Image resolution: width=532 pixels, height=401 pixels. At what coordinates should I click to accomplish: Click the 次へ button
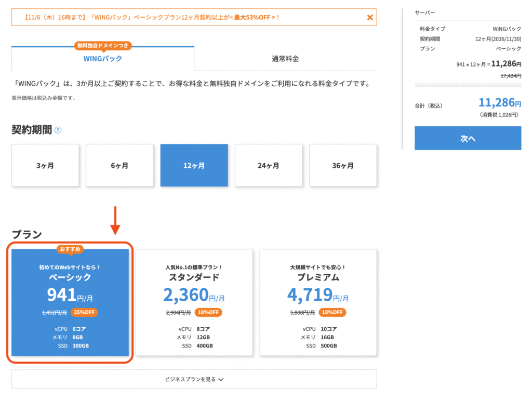click(467, 138)
